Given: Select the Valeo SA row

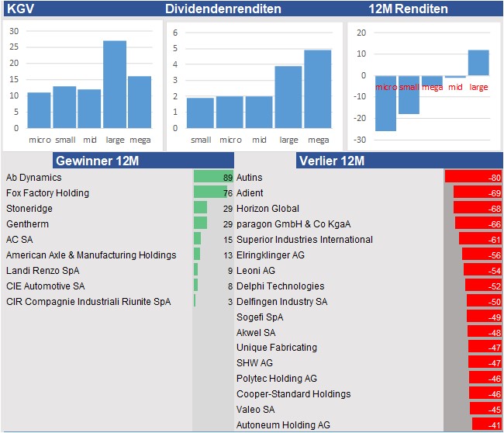Looking at the screenshot, I should tap(369, 409).
